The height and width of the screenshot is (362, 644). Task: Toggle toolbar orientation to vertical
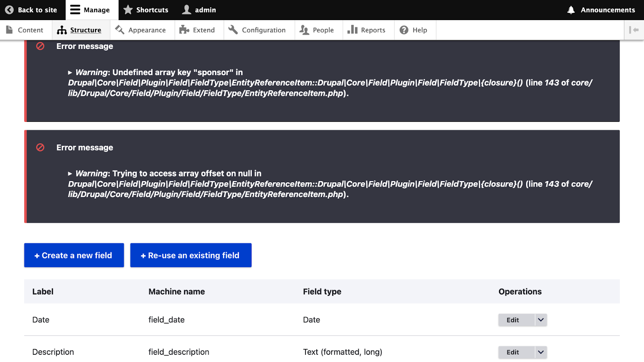point(634,30)
